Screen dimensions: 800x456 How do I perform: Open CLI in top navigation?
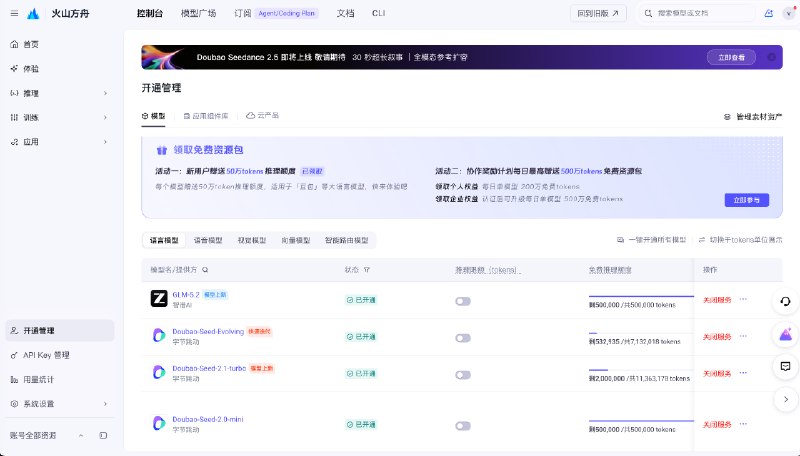coord(379,13)
